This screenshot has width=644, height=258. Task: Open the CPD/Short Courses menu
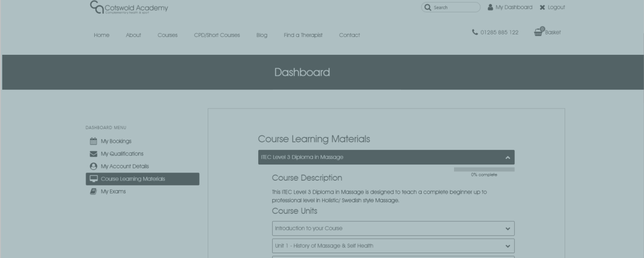[x=217, y=35]
